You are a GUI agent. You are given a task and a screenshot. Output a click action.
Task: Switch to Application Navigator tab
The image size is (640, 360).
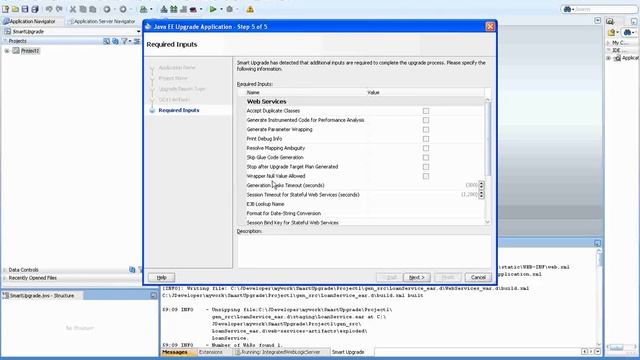tap(29, 21)
